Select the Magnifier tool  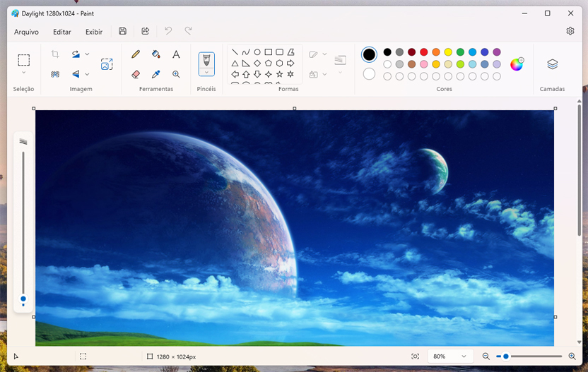[x=176, y=74]
